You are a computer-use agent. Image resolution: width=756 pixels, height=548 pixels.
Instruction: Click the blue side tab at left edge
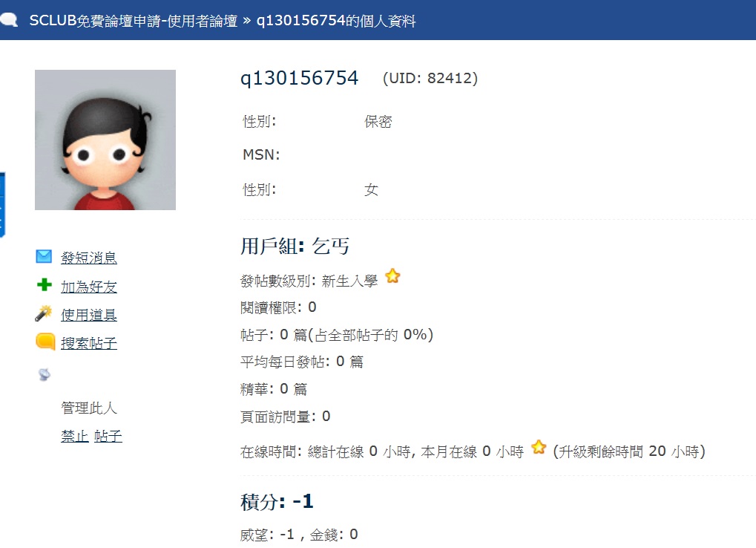[x=2, y=205]
